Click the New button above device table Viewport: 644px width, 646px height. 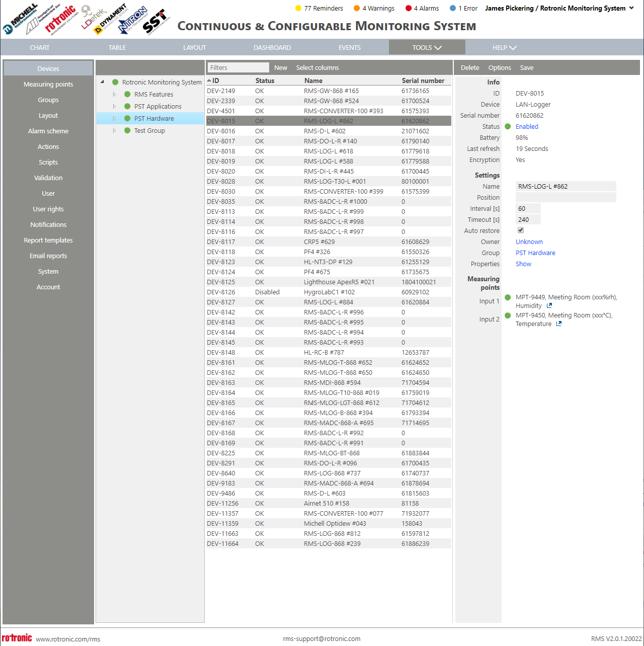click(x=281, y=67)
